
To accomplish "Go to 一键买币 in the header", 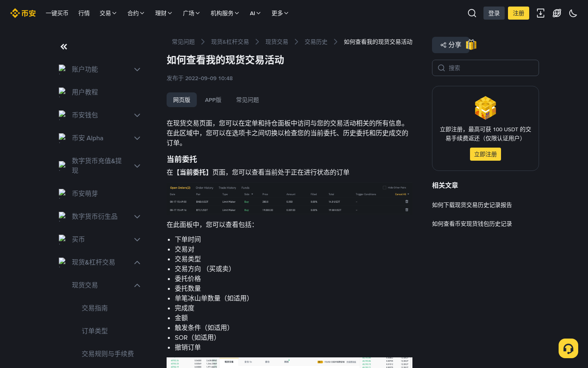I will point(57,13).
